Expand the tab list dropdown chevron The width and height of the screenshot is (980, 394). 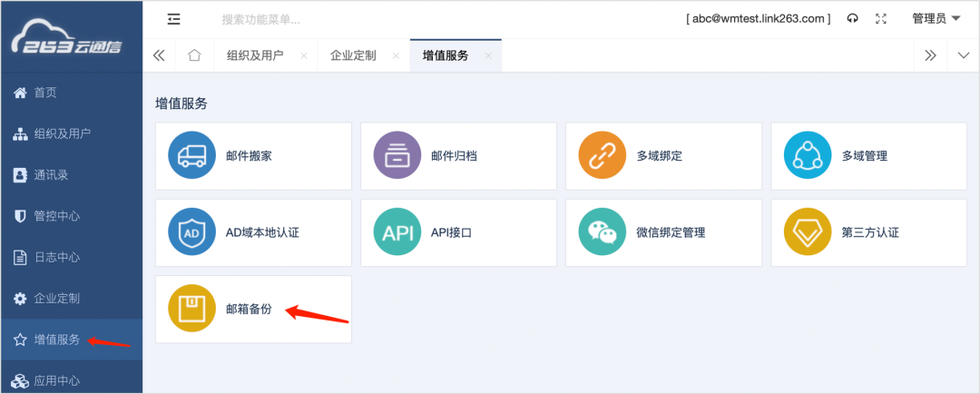[x=964, y=55]
